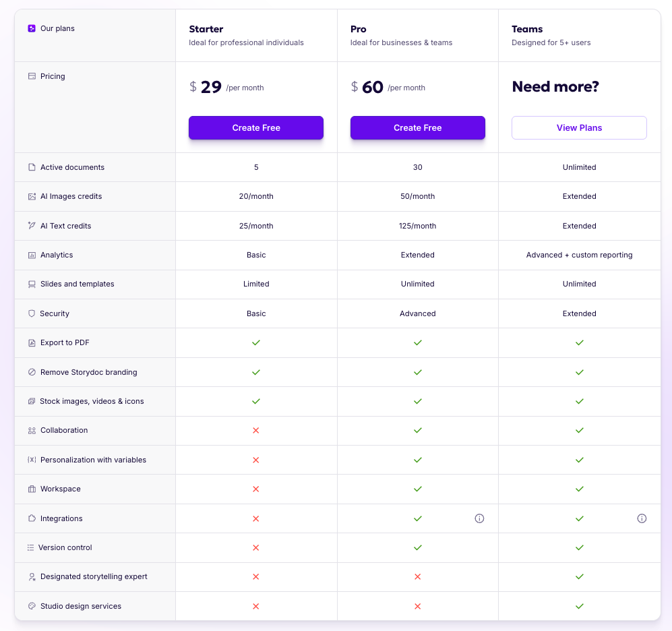Click the Teams Version control checkmark

point(579,547)
